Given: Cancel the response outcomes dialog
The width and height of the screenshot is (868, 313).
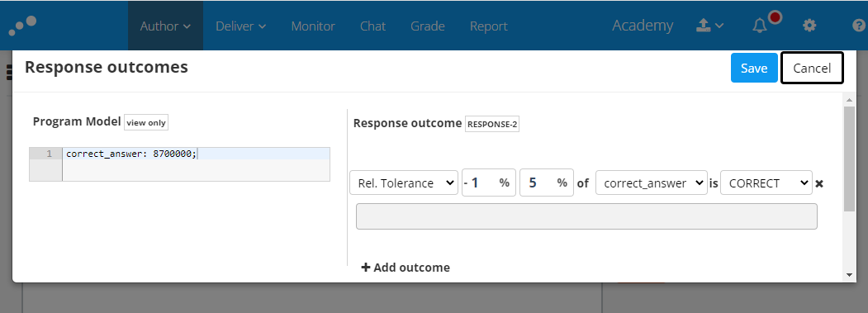Looking at the screenshot, I should 812,69.
